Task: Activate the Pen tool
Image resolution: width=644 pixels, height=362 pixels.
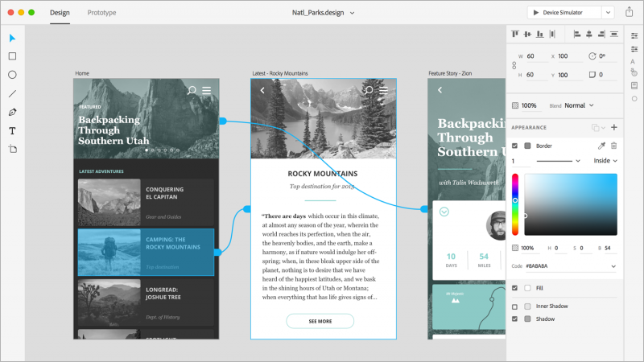Action: pos(12,112)
